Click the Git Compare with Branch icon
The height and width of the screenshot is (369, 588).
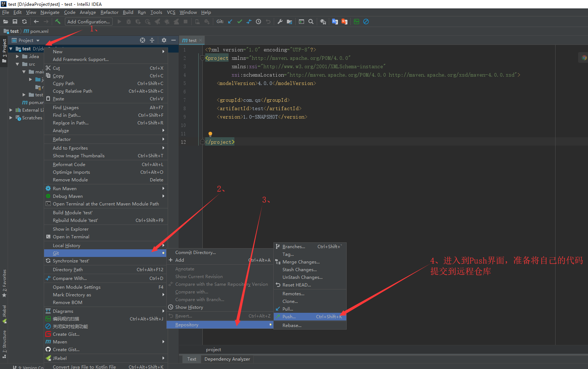(249, 22)
